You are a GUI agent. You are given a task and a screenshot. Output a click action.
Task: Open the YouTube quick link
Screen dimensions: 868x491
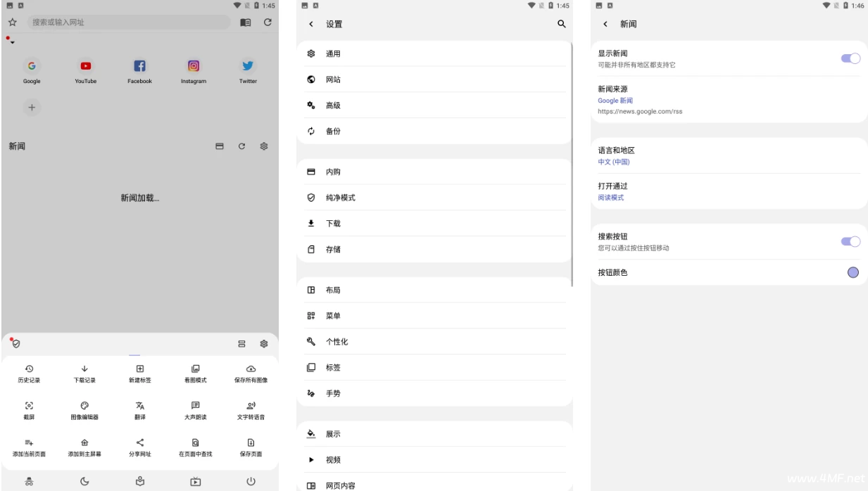(x=85, y=66)
